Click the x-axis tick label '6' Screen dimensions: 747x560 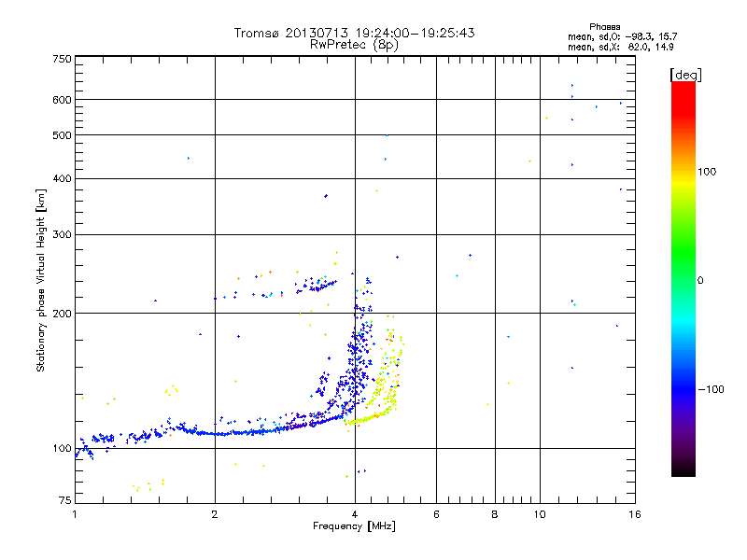(436, 514)
